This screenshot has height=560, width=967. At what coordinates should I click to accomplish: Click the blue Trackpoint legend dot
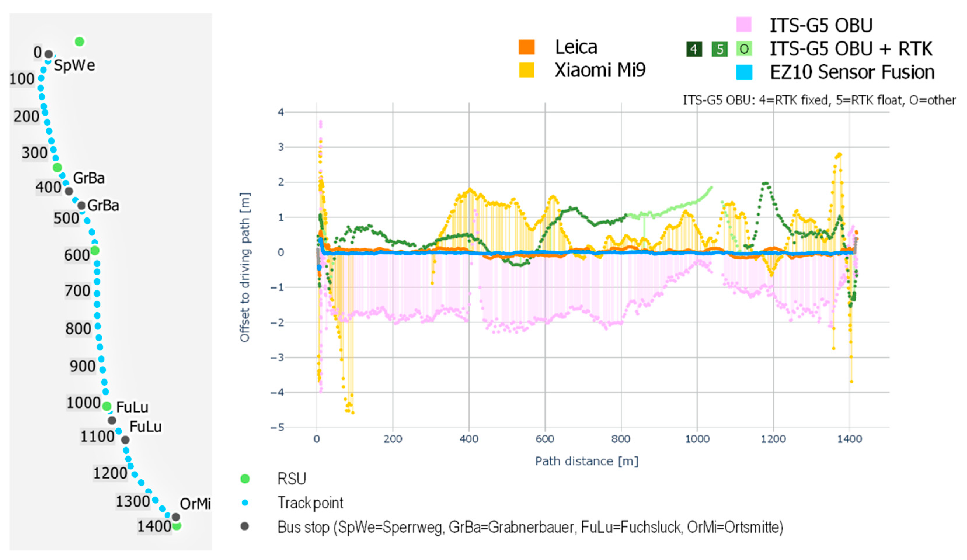pos(245,503)
